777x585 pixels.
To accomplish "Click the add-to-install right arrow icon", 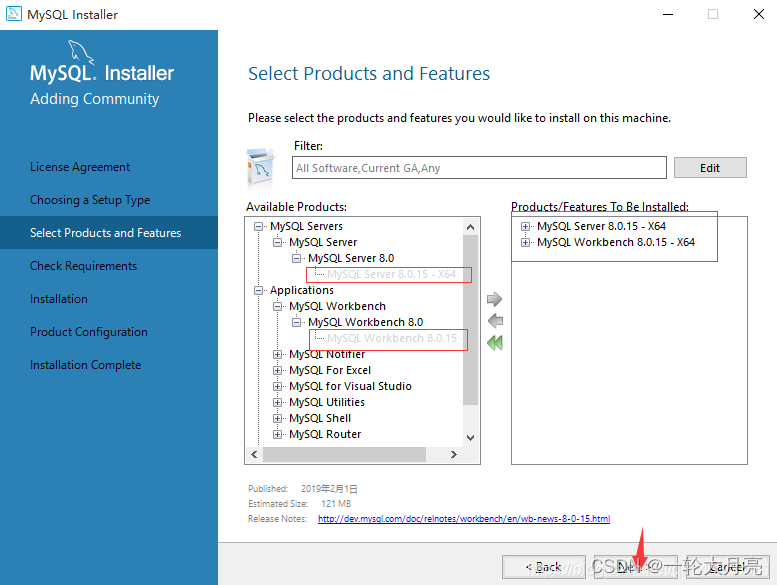I will pyautogui.click(x=495, y=299).
